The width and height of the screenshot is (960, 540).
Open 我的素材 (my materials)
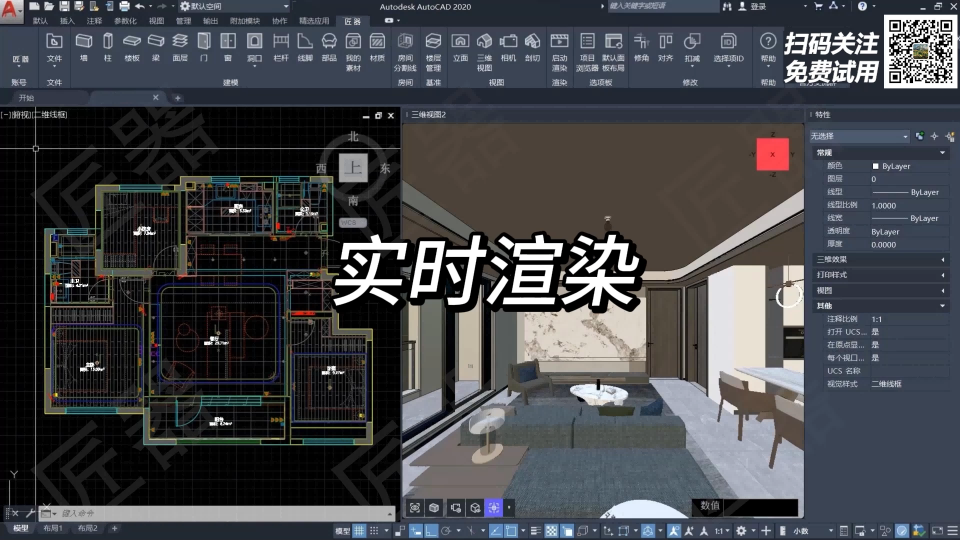tap(353, 51)
